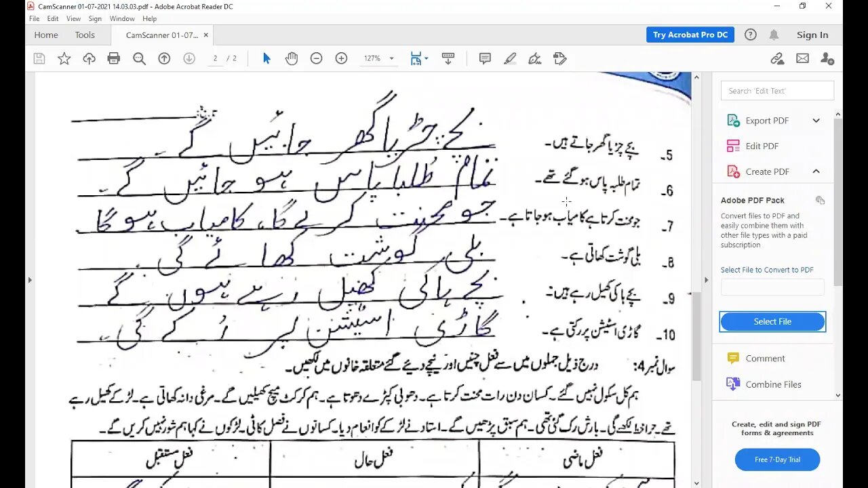
Task: Bookmark this file with the star icon
Action: [x=64, y=59]
